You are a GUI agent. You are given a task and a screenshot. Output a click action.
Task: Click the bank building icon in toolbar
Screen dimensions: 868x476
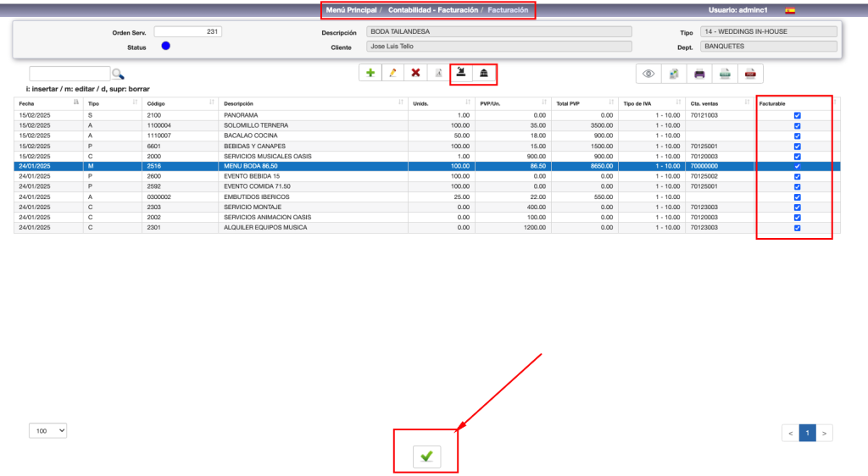[x=484, y=74]
